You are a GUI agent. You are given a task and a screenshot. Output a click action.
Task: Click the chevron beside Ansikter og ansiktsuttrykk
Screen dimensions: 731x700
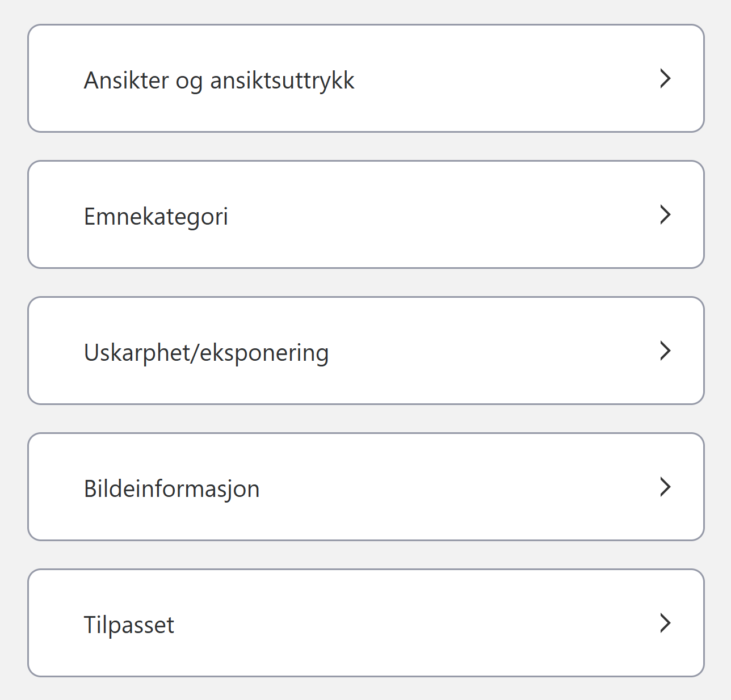[666, 79]
